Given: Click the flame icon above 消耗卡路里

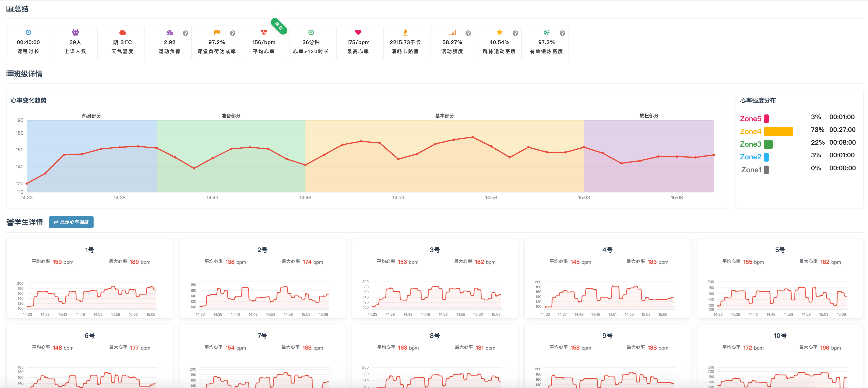Looking at the screenshot, I should (405, 32).
